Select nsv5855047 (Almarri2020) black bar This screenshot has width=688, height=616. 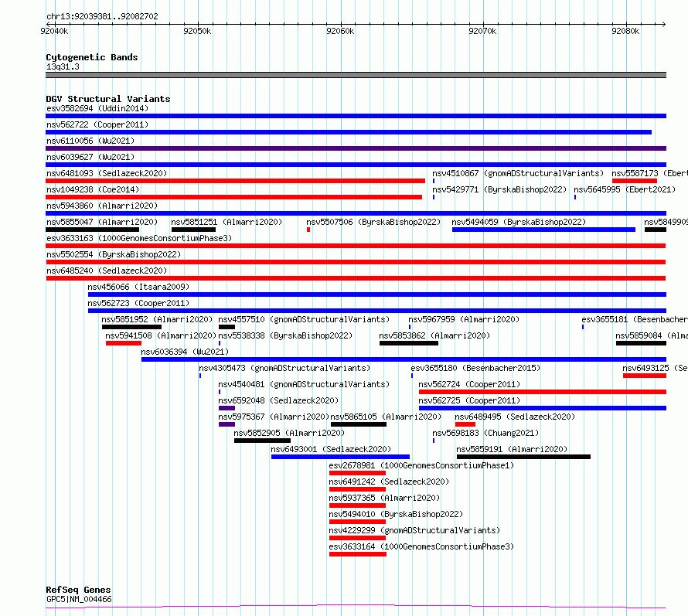(x=92, y=230)
